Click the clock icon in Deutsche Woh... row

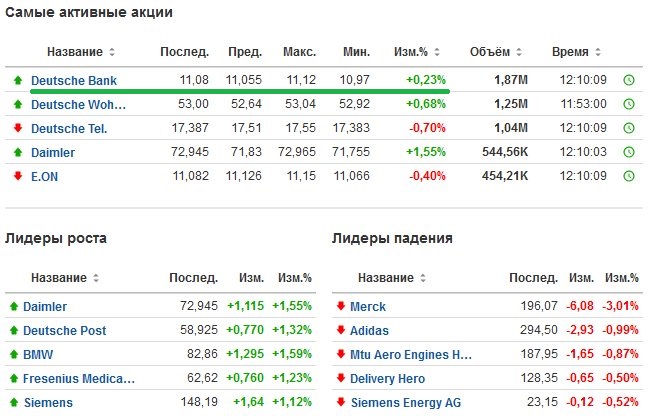[629, 104]
